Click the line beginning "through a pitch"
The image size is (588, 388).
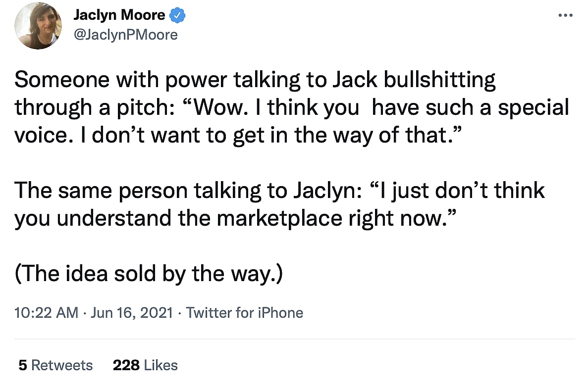pos(292,108)
